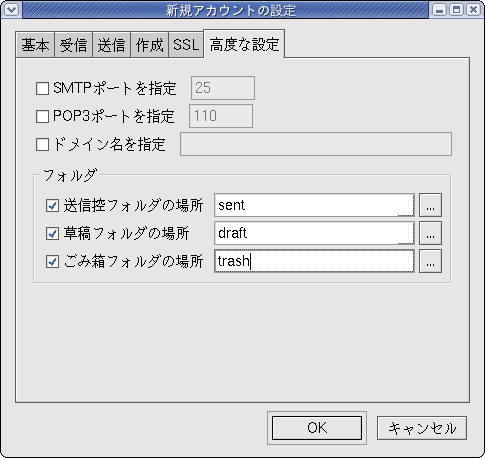This screenshot has height=458, width=485.
Task: Open the window menu icon in title bar
Action: coord(11,10)
